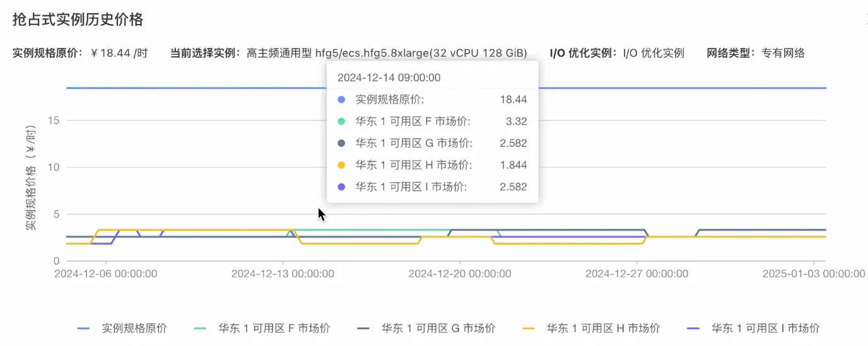Click the yellow dot beside tooltip 可用区 H
868x346 pixels.
coord(341,165)
